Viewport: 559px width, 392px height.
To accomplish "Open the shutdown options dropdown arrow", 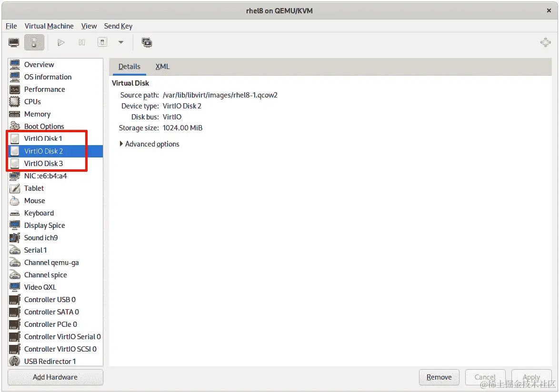I will [121, 42].
